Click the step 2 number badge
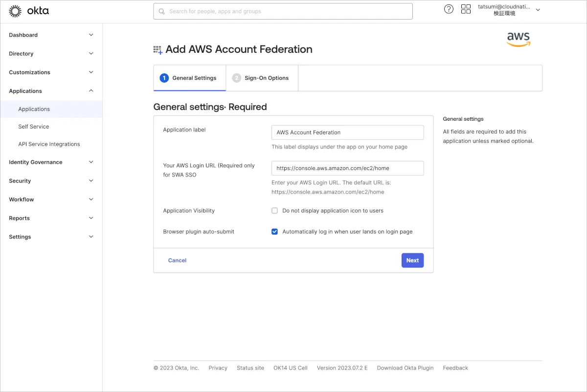The width and height of the screenshot is (587, 392). (237, 78)
